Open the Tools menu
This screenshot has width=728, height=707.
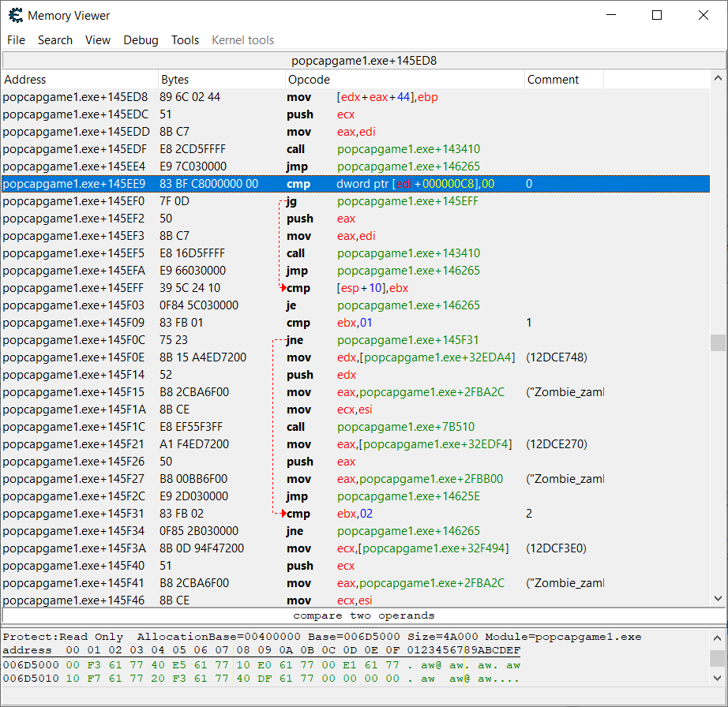(185, 40)
